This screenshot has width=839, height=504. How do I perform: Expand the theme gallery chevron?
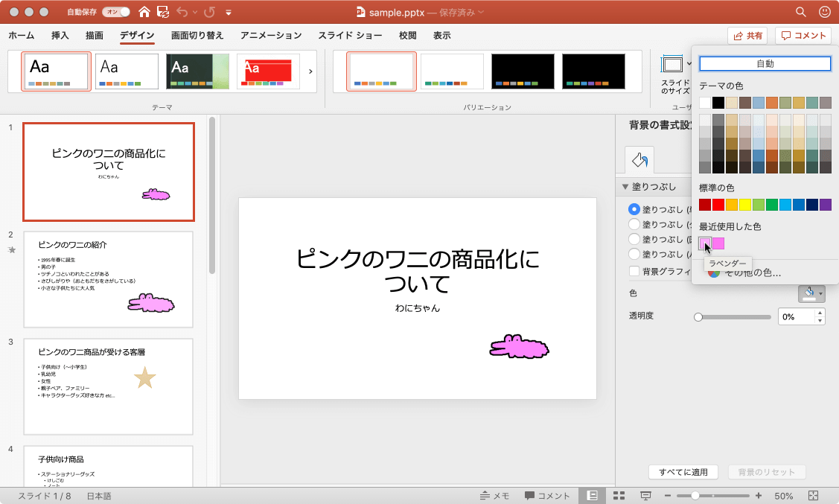[310, 71]
